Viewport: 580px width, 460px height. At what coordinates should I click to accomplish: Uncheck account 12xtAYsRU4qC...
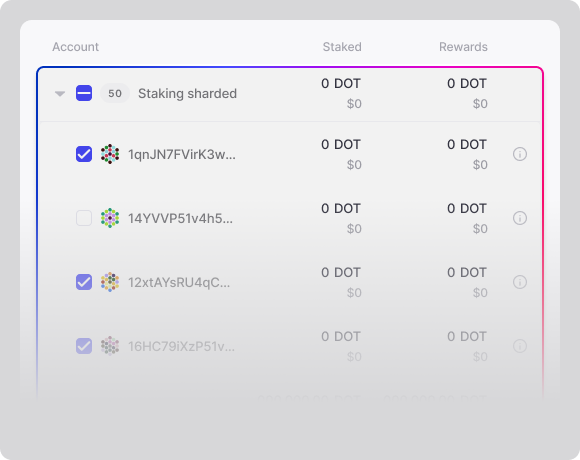tap(84, 282)
